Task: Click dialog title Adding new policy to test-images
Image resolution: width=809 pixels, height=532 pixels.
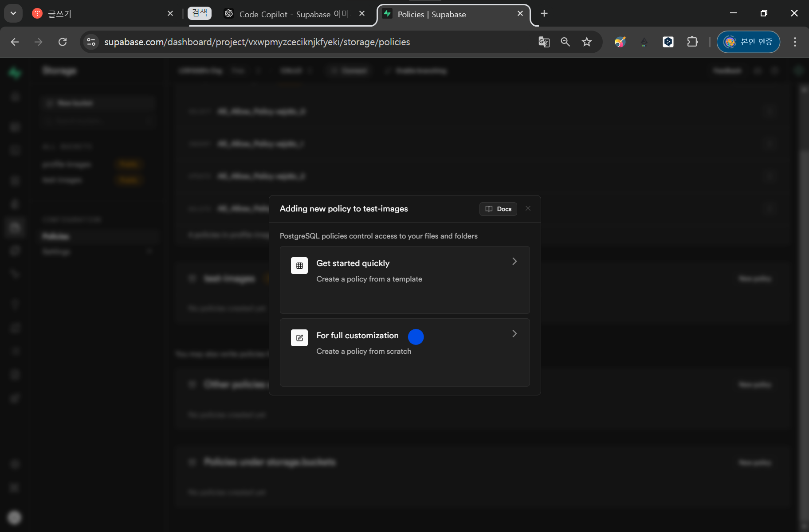Action: coord(344,209)
